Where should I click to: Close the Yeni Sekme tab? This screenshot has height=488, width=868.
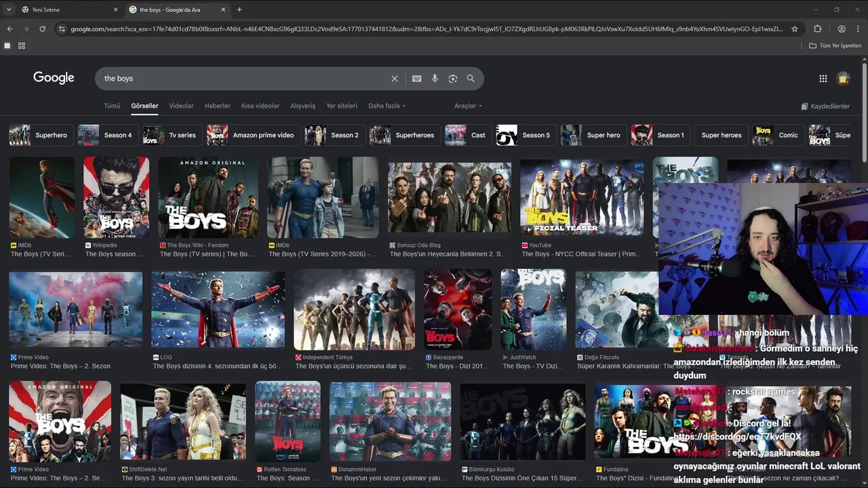(115, 9)
